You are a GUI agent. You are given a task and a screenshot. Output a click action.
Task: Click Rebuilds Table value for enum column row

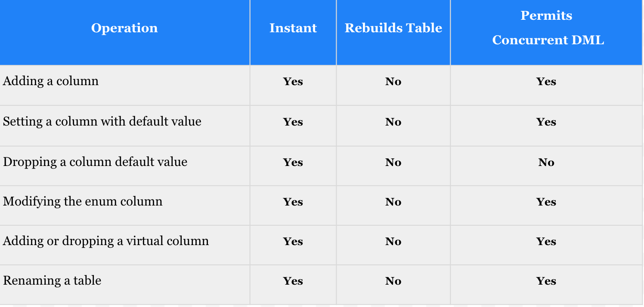(x=393, y=202)
